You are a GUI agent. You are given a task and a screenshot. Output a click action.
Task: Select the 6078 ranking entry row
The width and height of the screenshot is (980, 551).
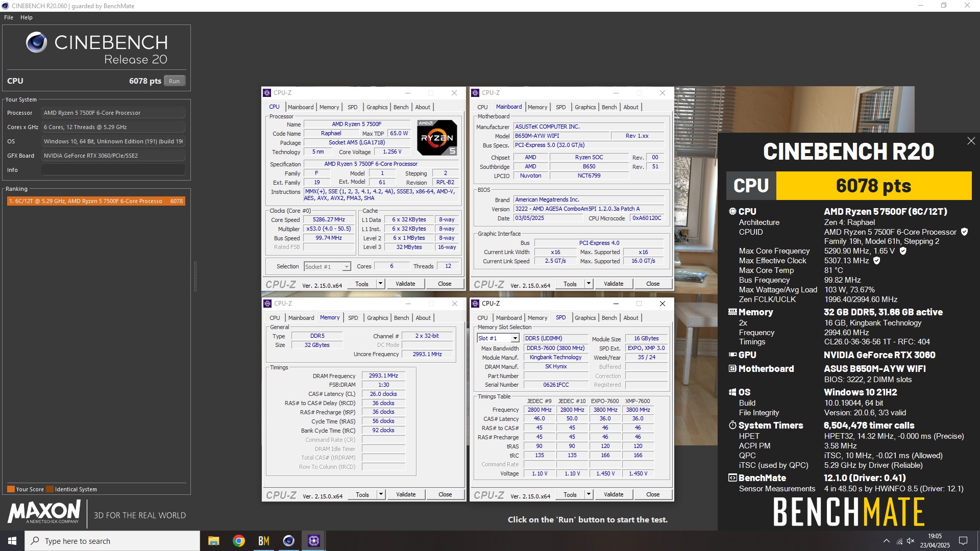click(x=95, y=201)
